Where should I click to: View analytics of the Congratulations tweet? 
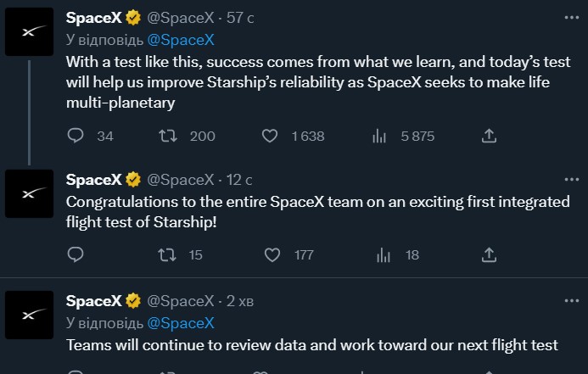click(x=384, y=254)
